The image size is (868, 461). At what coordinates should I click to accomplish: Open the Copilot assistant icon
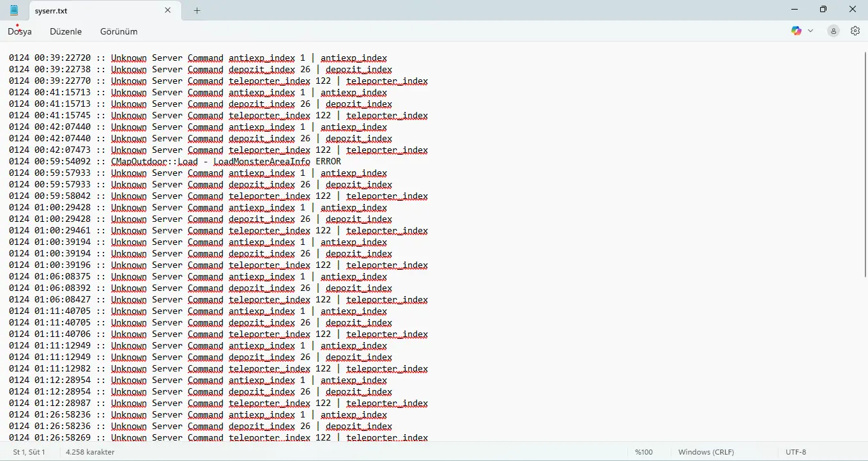click(796, 31)
